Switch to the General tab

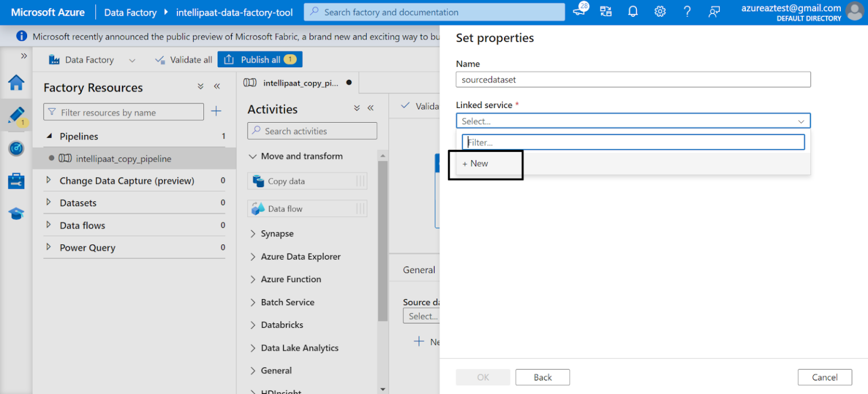click(420, 270)
